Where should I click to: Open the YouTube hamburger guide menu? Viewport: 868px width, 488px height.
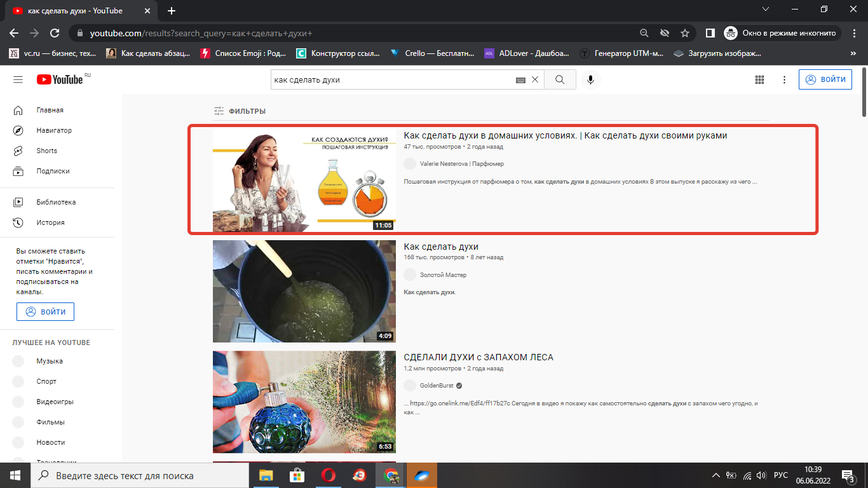[18, 79]
